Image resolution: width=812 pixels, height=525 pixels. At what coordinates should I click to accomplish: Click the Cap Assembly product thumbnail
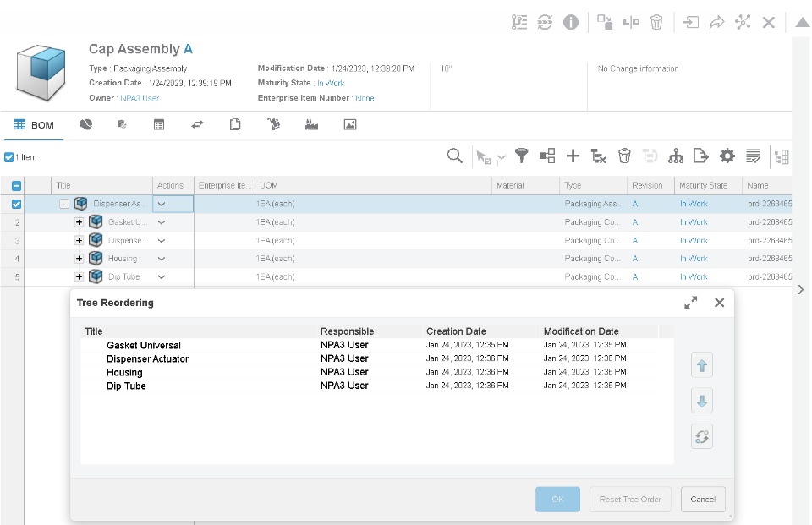pos(41,73)
